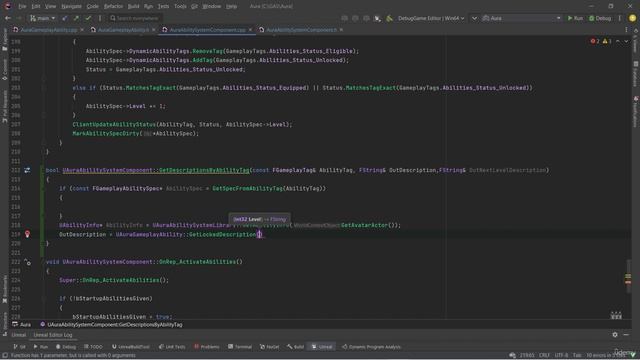Open the Git tool window
Image resolution: width=640 pixels, height=360 pixels.
tap(20, 347)
